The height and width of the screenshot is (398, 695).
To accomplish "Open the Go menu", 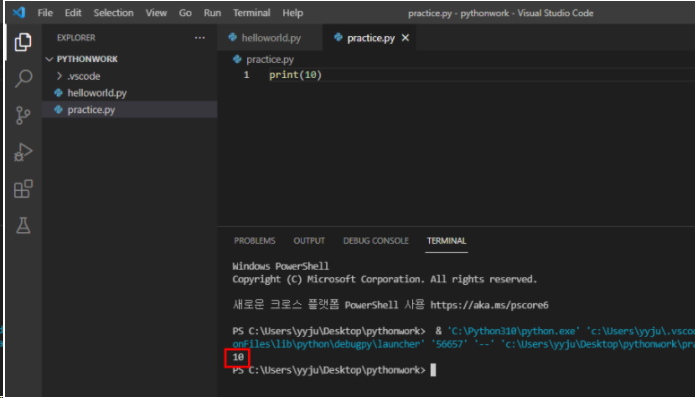I will pyautogui.click(x=185, y=13).
